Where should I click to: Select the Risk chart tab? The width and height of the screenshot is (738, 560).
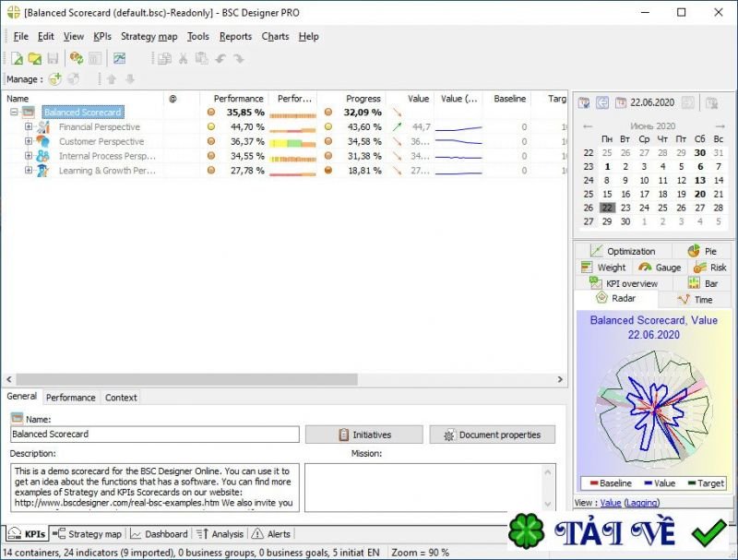tap(710, 268)
